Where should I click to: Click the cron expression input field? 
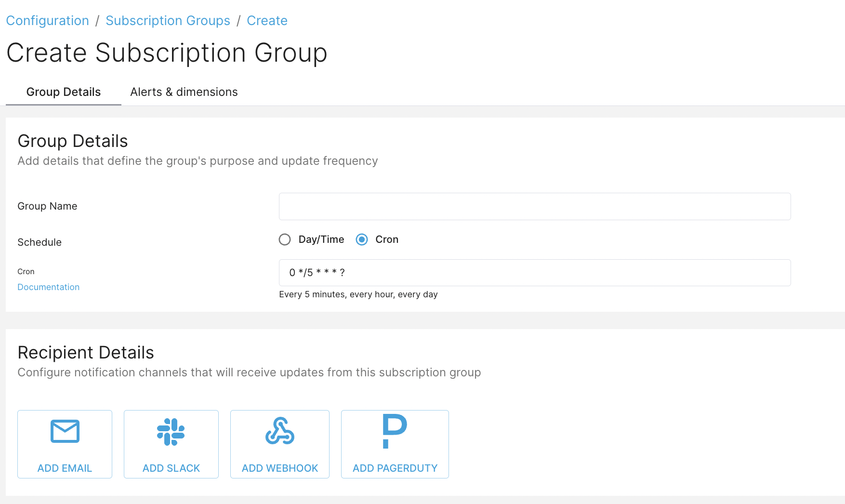coord(535,273)
